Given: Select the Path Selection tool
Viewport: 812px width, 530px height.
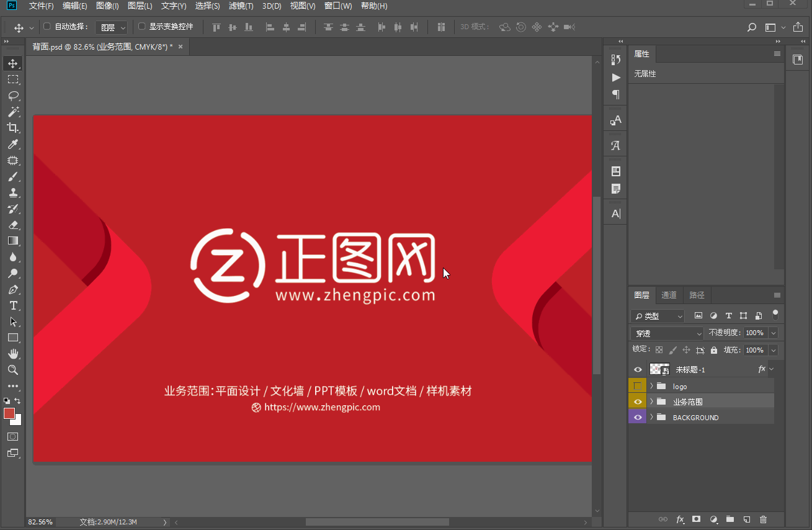Looking at the screenshot, I should pos(12,321).
